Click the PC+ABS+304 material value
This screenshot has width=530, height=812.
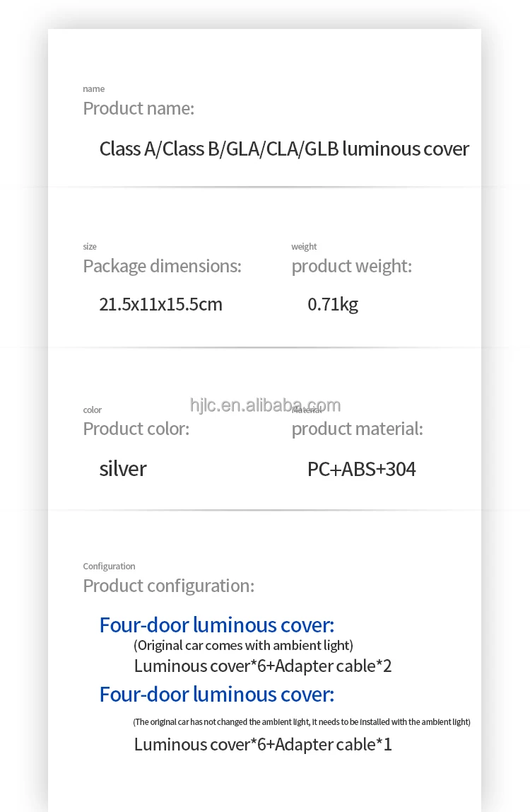[361, 469]
